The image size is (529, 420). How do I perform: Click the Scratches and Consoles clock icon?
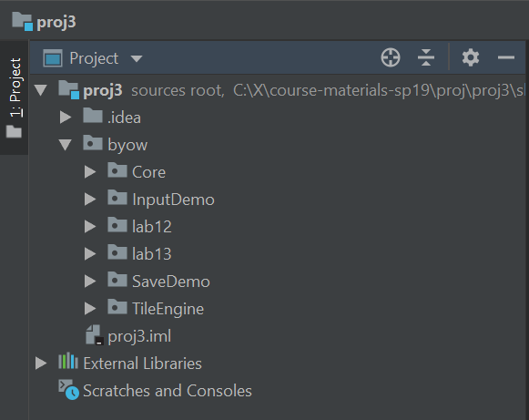coord(68,390)
